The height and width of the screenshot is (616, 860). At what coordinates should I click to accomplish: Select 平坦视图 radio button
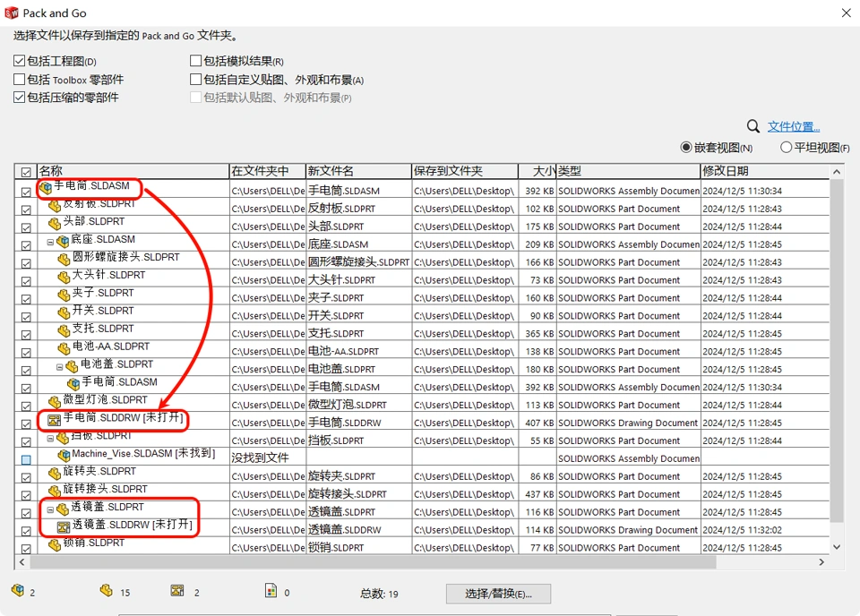pyautogui.click(x=786, y=148)
